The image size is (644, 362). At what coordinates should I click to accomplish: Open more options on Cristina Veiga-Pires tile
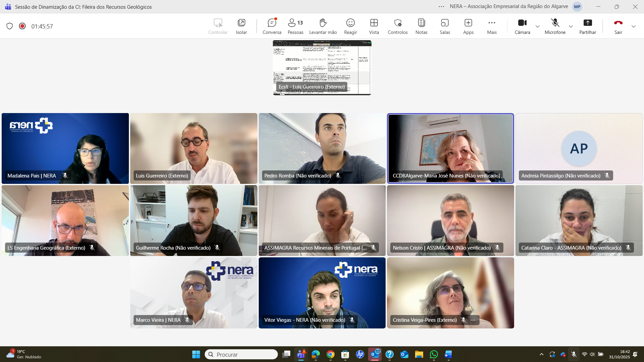pyautogui.click(x=473, y=320)
